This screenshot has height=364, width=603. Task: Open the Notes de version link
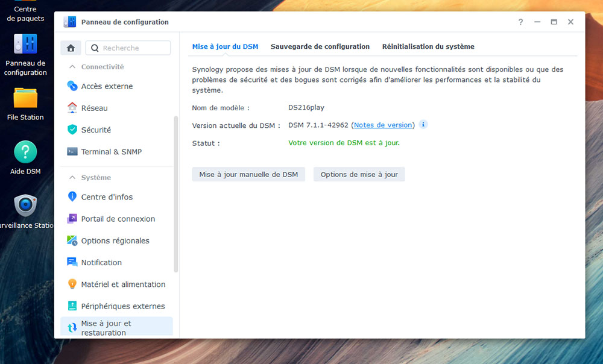click(382, 125)
